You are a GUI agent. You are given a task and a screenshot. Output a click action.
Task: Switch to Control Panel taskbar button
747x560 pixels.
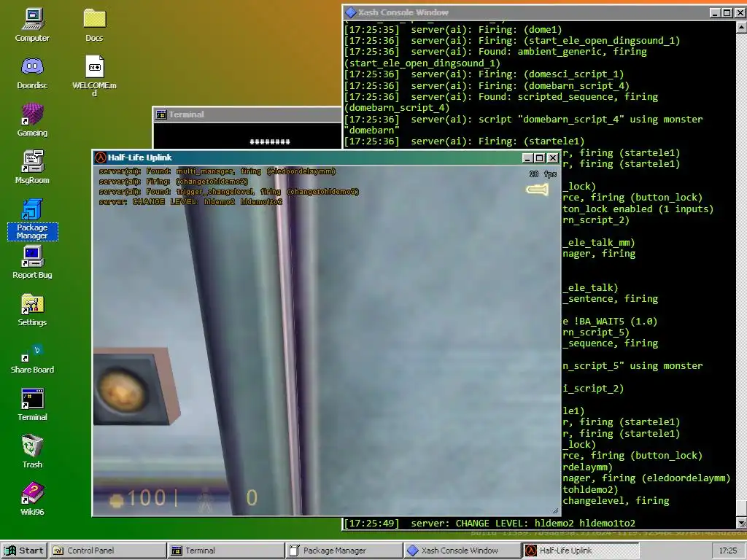(x=108, y=551)
